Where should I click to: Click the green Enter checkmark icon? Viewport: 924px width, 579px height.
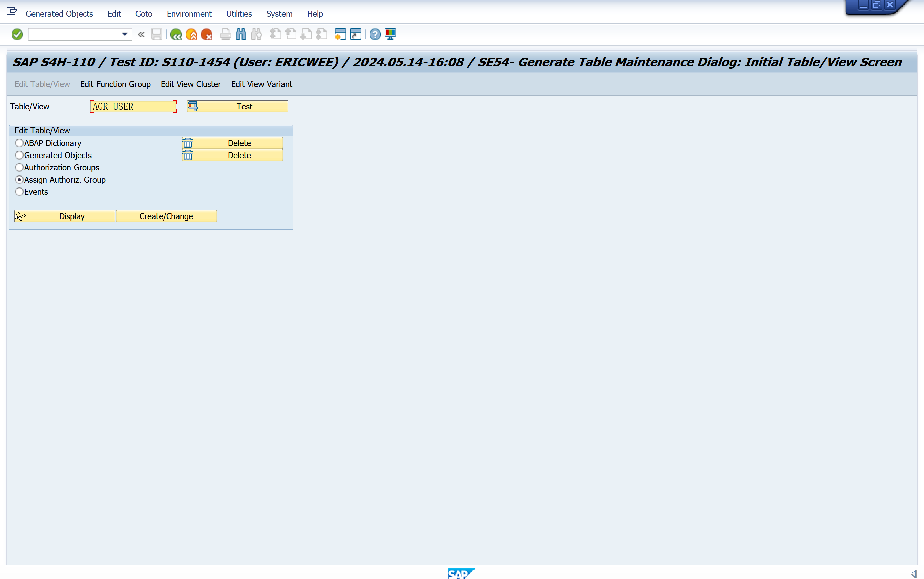coord(17,35)
